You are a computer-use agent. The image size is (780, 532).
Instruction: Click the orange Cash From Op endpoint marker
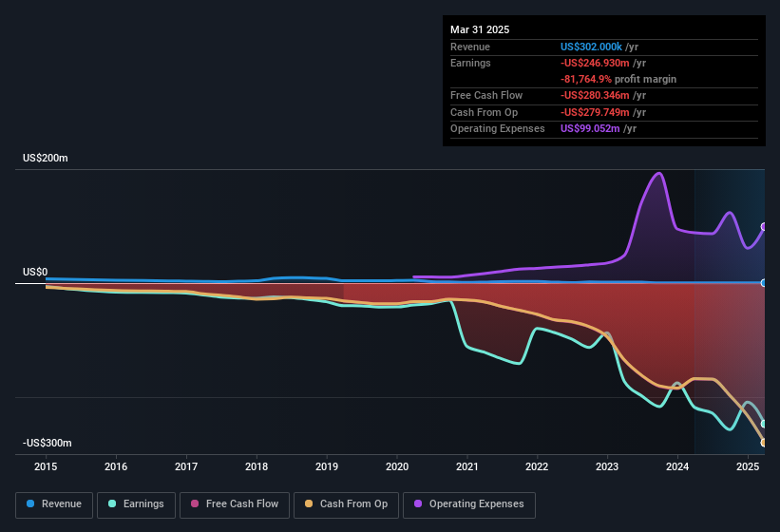coord(764,443)
